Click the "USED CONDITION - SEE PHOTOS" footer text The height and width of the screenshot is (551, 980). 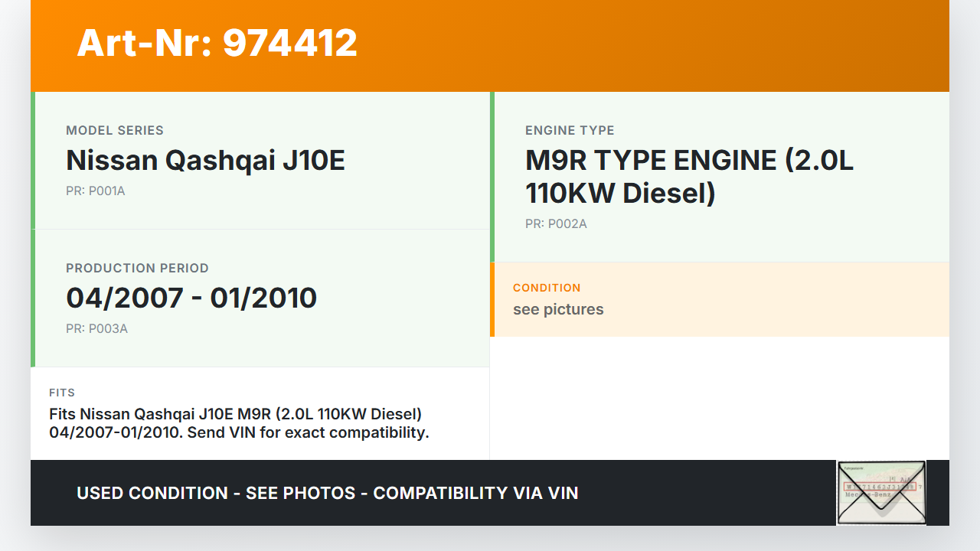click(327, 493)
